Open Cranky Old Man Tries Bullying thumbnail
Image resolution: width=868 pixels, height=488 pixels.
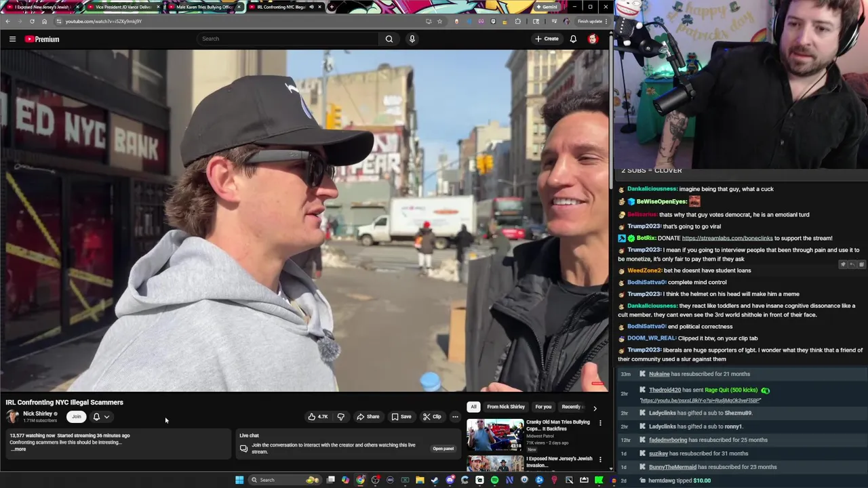[494, 435]
